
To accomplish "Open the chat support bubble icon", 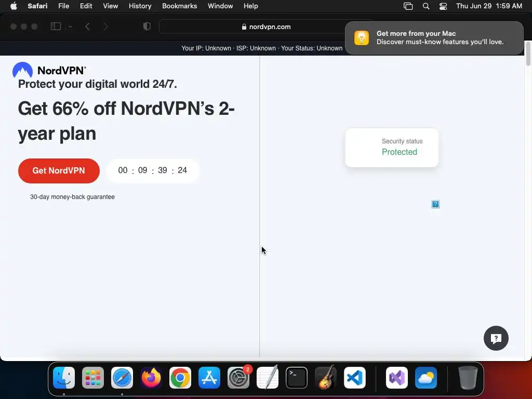I will [x=496, y=338].
